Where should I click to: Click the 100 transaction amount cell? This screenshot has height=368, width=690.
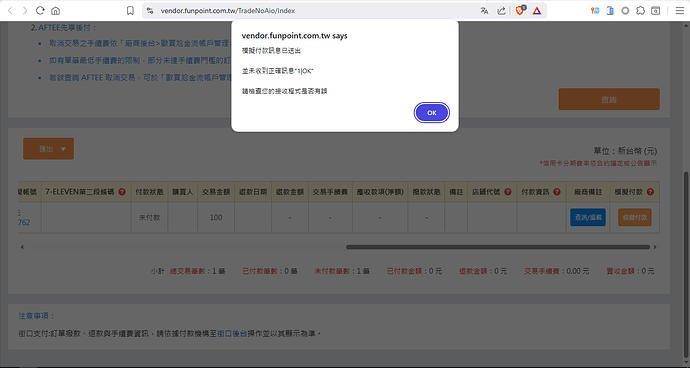pos(216,217)
